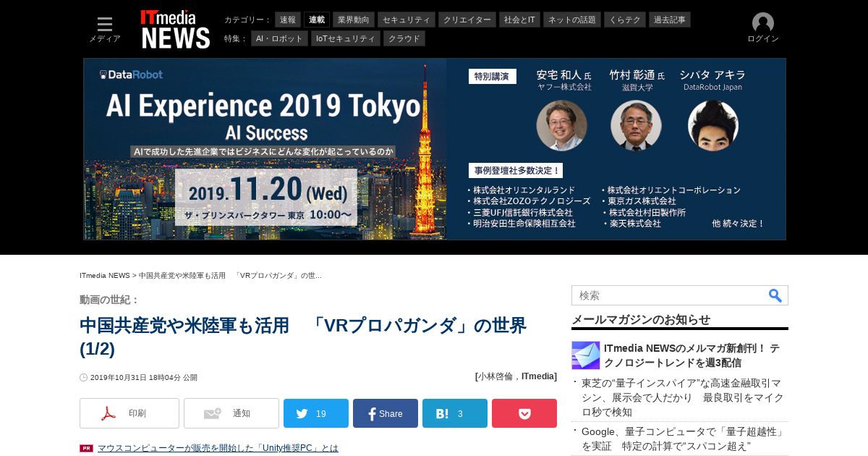Open the Unity推奨PC PR link
Screen dimensions: 868x456
pos(218,448)
